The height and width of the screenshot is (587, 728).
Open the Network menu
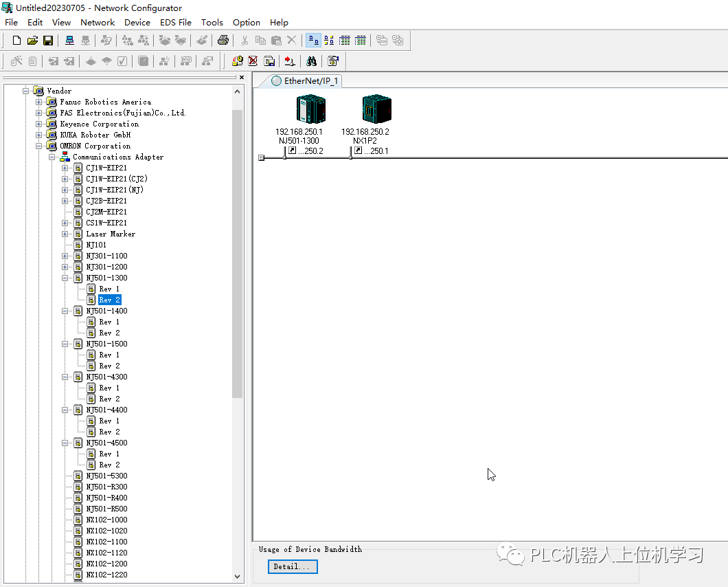pos(98,22)
